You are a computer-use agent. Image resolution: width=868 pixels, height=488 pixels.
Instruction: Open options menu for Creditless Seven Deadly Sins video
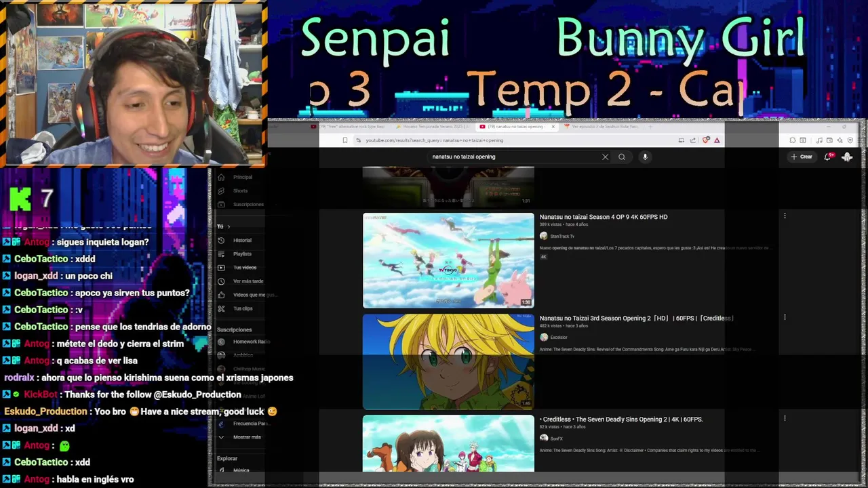(785, 418)
